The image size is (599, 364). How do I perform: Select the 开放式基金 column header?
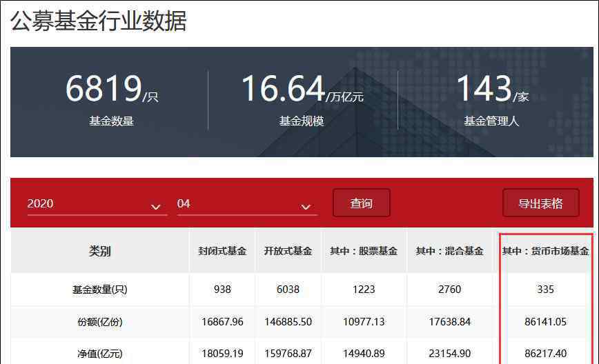pyautogui.click(x=288, y=251)
